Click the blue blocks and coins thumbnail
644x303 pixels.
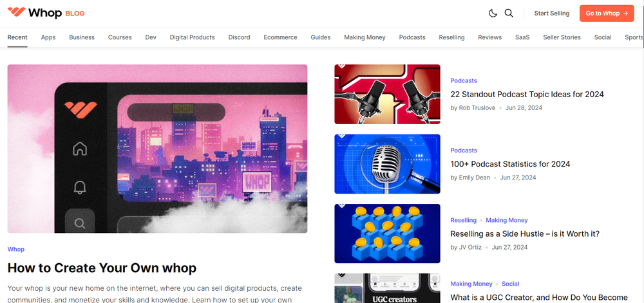click(387, 234)
